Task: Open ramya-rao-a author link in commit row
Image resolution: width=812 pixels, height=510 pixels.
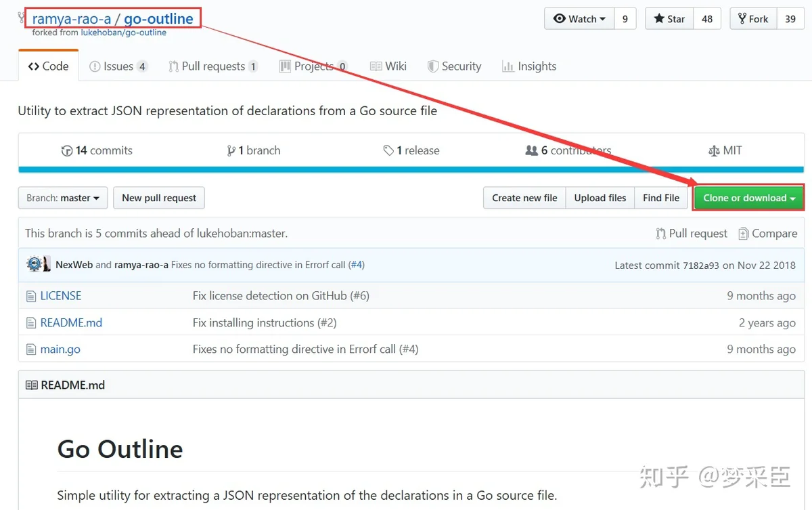Action: tap(141, 265)
